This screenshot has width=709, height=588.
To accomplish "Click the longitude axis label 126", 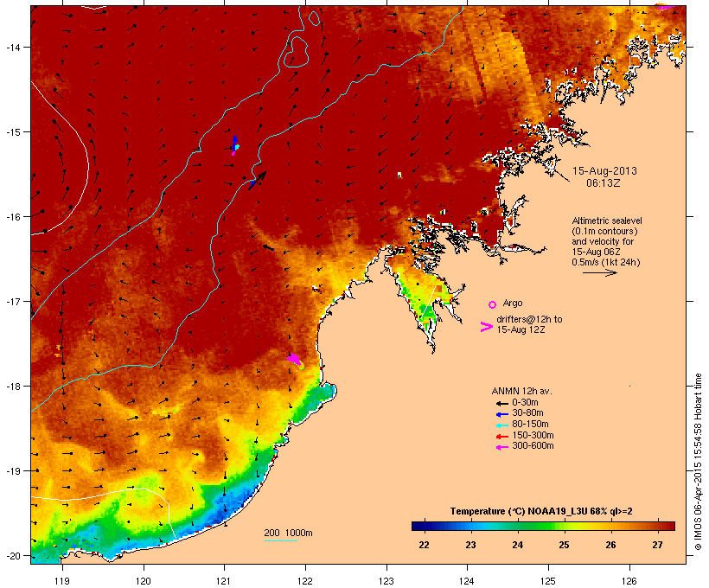I will 629,581.
